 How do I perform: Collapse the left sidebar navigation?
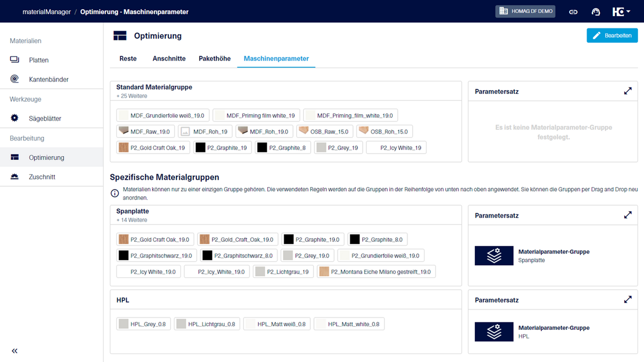[14, 351]
